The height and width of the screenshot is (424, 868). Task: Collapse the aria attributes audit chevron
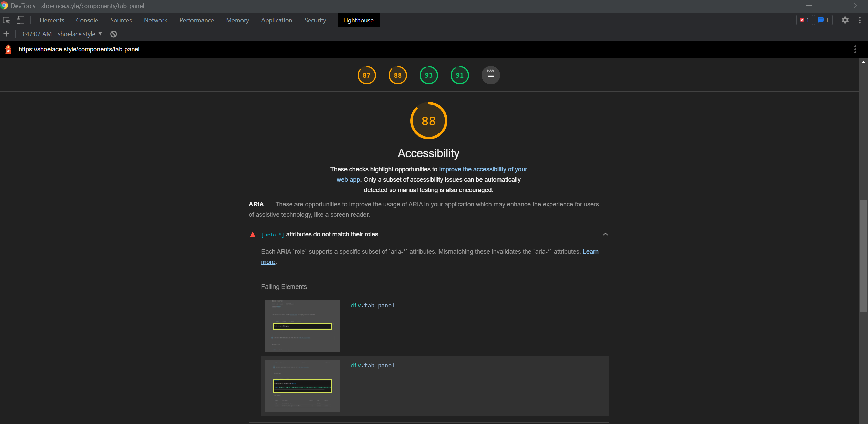605,234
